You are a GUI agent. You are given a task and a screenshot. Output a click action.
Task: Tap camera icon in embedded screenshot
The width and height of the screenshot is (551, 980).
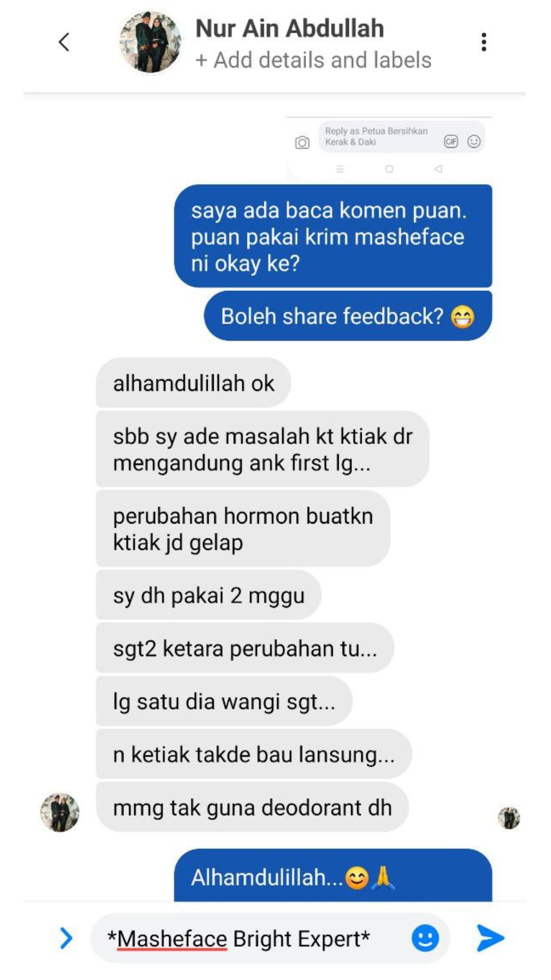(x=302, y=142)
